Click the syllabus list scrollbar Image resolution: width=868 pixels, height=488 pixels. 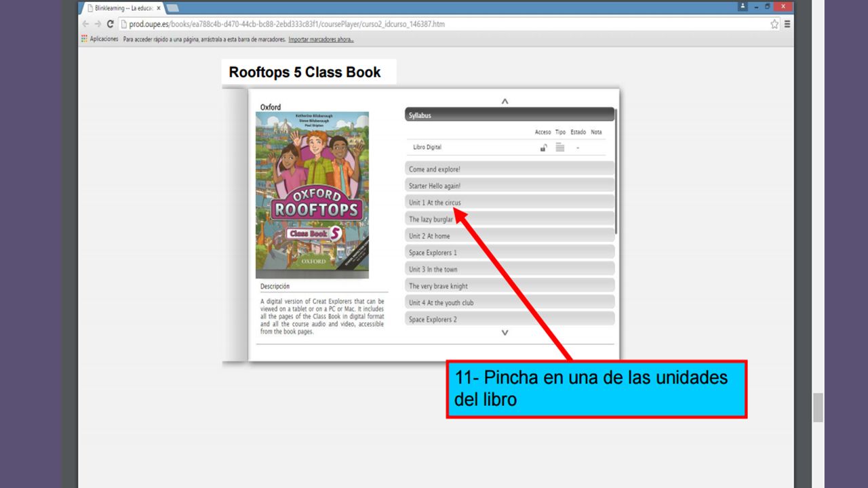click(616, 171)
